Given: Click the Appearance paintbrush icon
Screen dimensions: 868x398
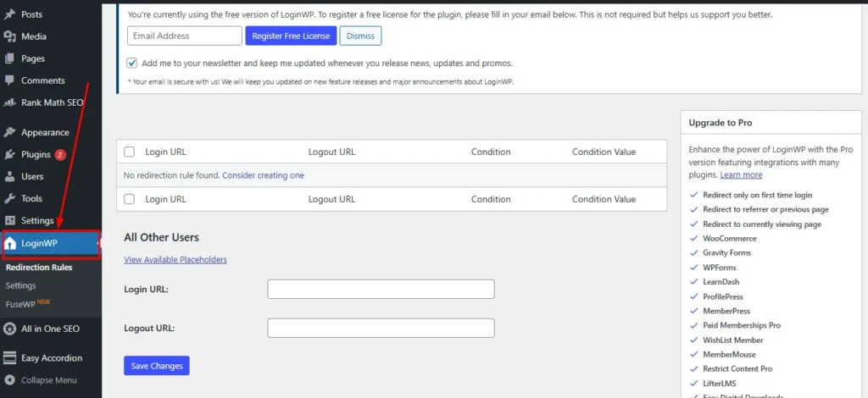Looking at the screenshot, I should pos(9,133).
